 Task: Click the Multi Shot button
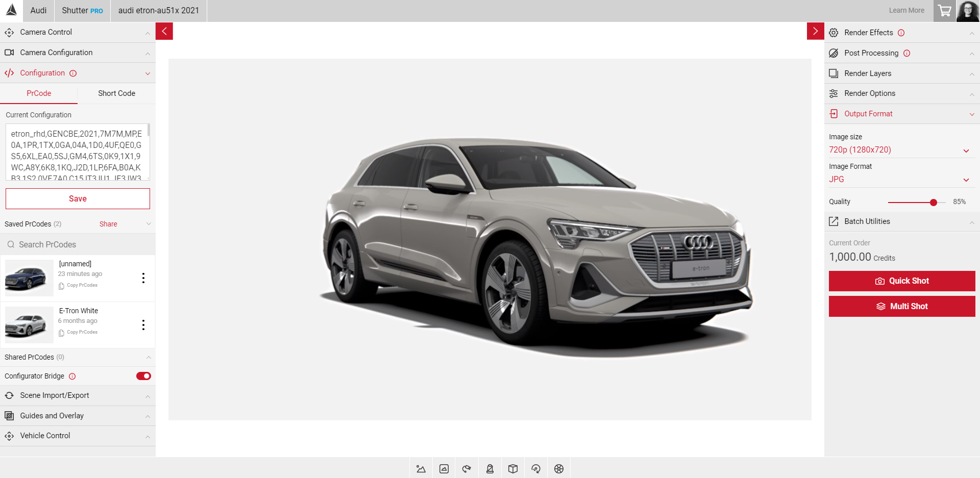902,307
